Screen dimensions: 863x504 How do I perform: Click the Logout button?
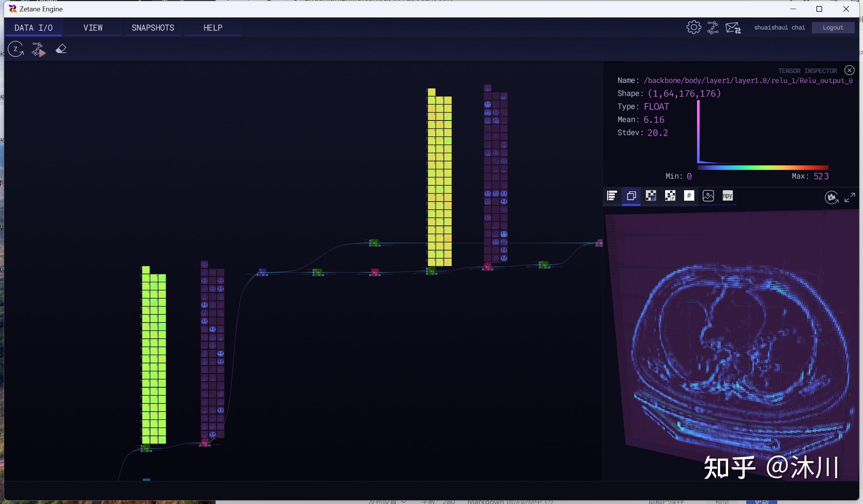tap(833, 27)
